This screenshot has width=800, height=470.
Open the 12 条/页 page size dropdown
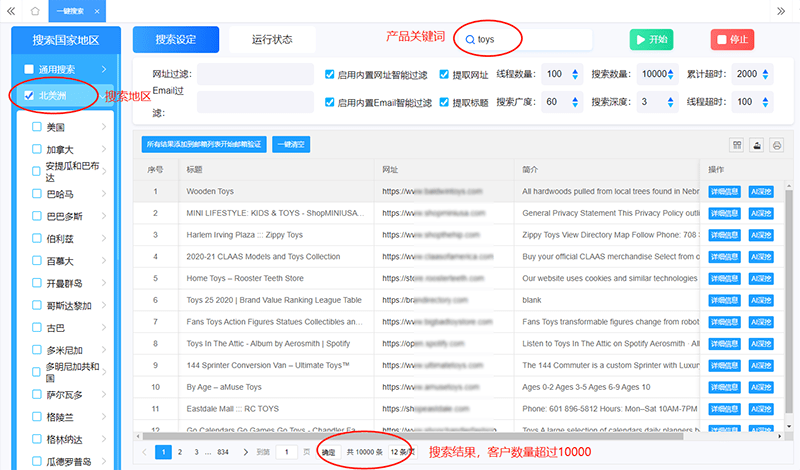coord(401,453)
